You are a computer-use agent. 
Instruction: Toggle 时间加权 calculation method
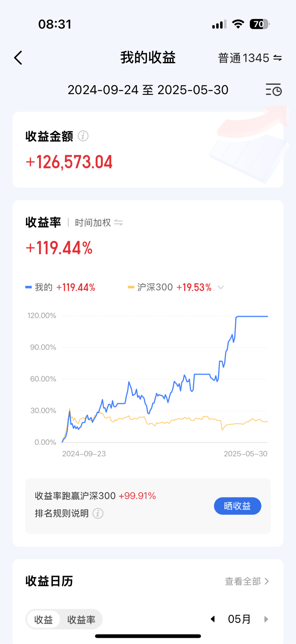(93, 223)
